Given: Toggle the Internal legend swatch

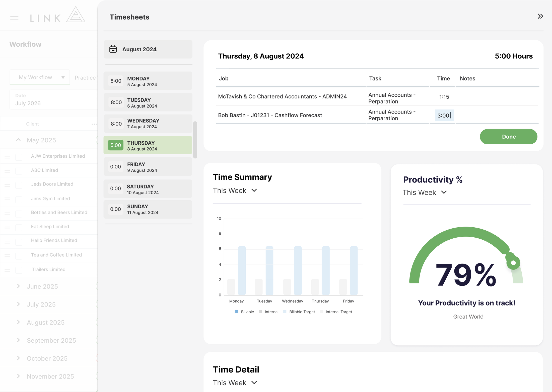Looking at the screenshot, I should click(x=260, y=312).
